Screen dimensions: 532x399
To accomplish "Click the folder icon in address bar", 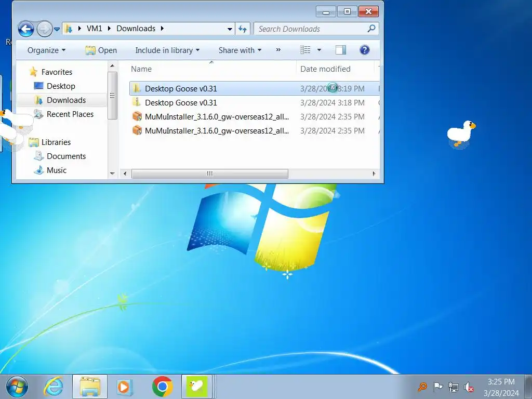I will (69, 29).
